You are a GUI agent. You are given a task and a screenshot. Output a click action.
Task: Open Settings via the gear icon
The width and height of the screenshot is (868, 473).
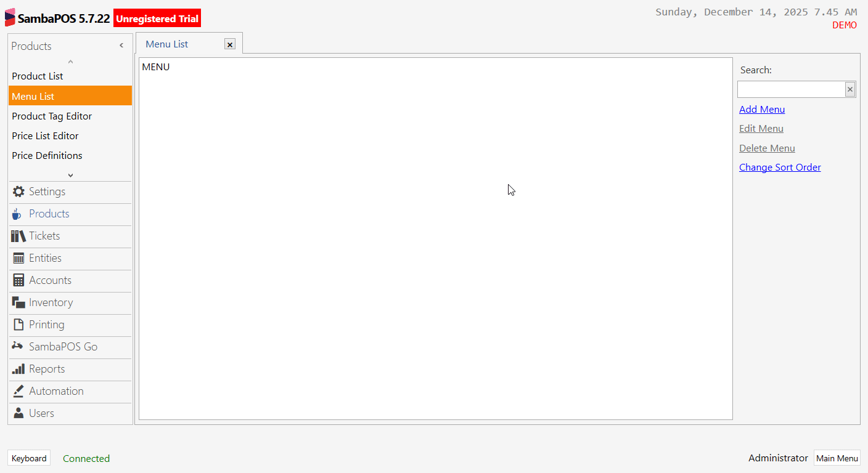pos(18,192)
